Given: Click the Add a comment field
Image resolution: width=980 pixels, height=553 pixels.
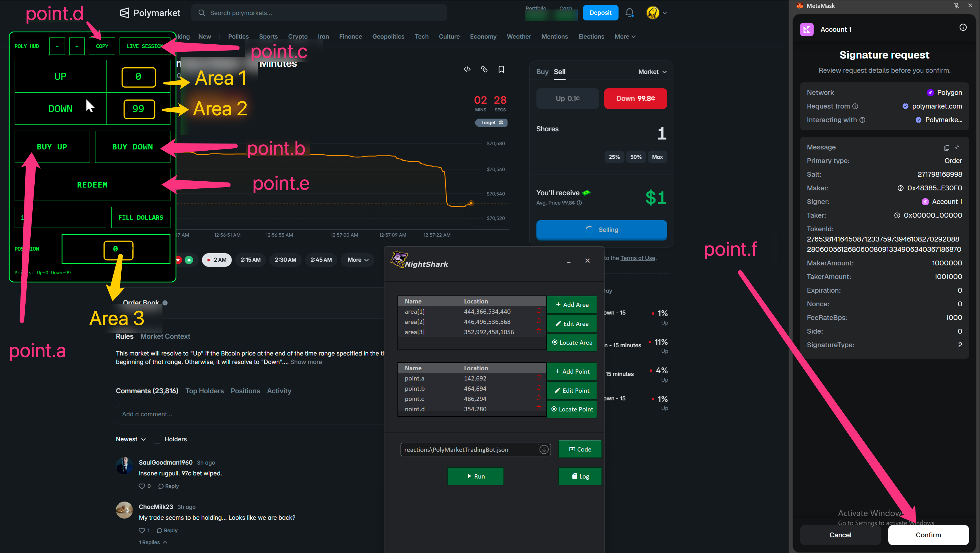Looking at the screenshot, I should point(250,414).
